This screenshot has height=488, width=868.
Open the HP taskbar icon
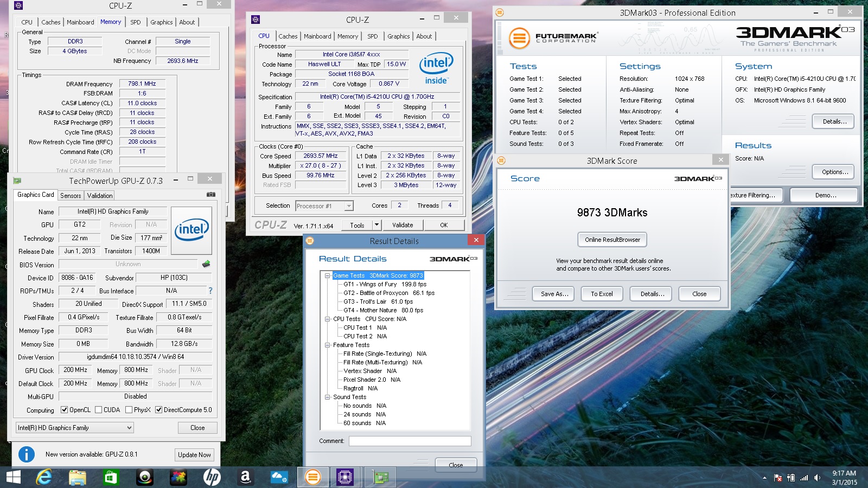tap(212, 477)
